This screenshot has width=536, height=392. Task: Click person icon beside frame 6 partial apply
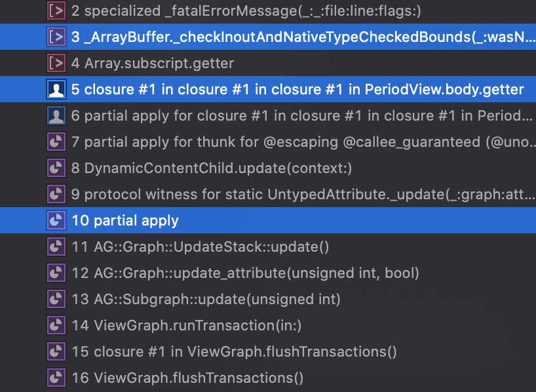57,116
